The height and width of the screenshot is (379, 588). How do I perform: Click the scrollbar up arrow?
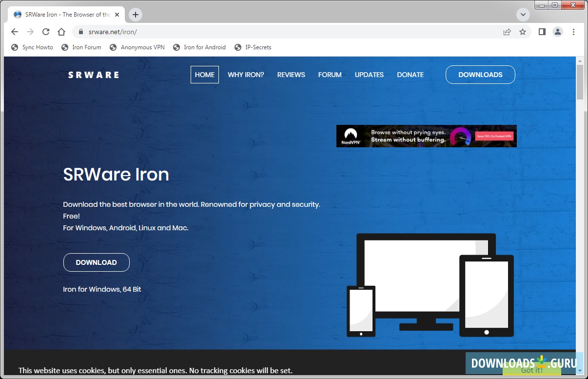pos(580,60)
